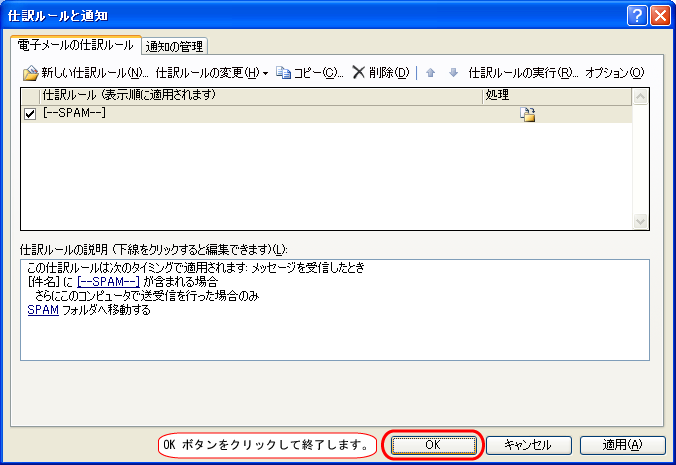The image size is (676, 465).
Task: Click text さらにこのコンピュータで送受信を行った場合のみ
Action: (x=147, y=296)
